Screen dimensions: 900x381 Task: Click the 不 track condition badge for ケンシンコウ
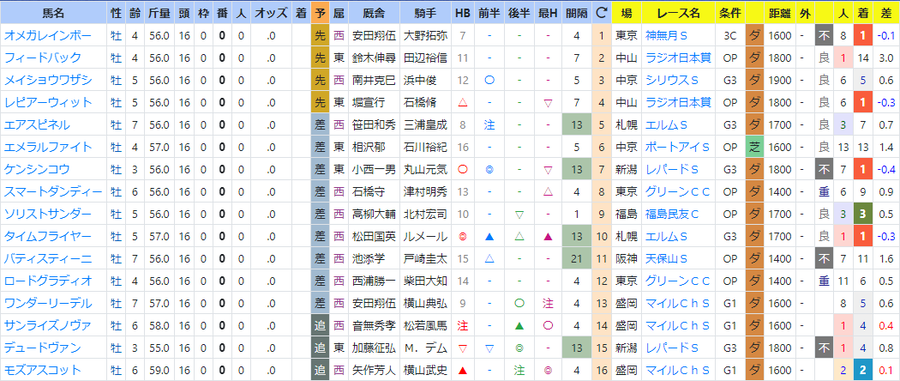click(824, 169)
